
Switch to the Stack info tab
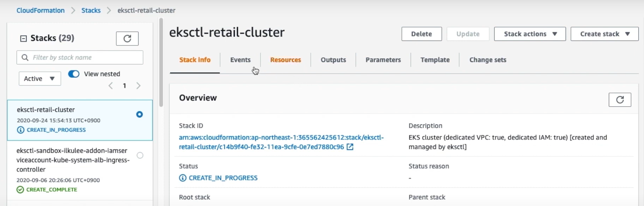click(x=195, y=60)
